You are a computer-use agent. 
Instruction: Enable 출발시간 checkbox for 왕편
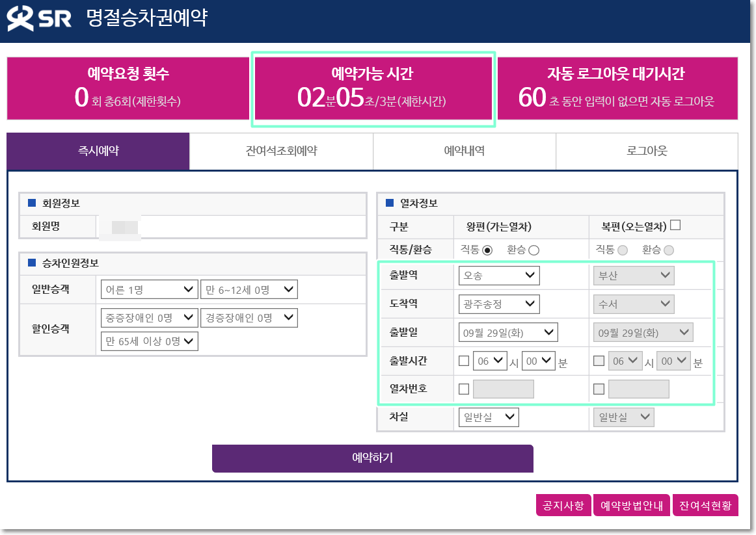(464, 361)
